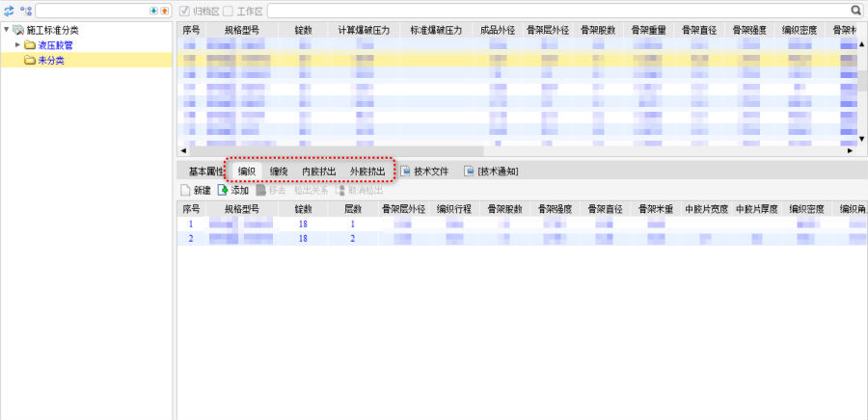Image resolution: width=868 pixels, height=420 pixels.
Task: Click 层数 value 1 in first row
Action: coord(353,223)
